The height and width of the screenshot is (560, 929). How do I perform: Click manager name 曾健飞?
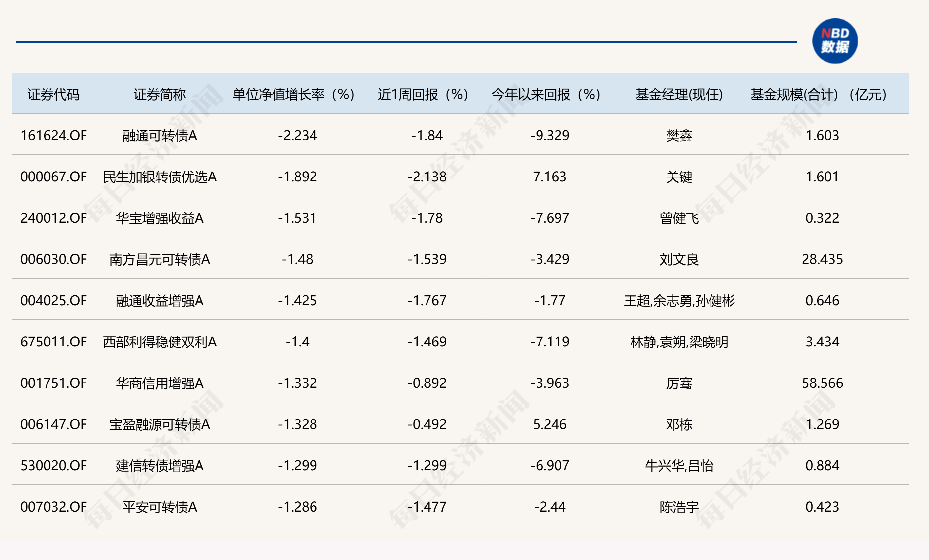tap(679, 218)
